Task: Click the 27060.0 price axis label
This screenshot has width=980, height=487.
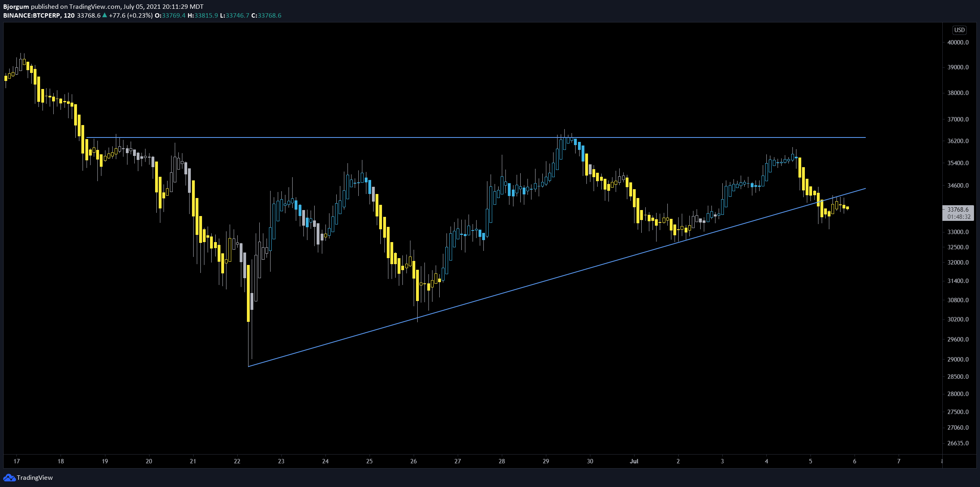Action: point(958,428)
